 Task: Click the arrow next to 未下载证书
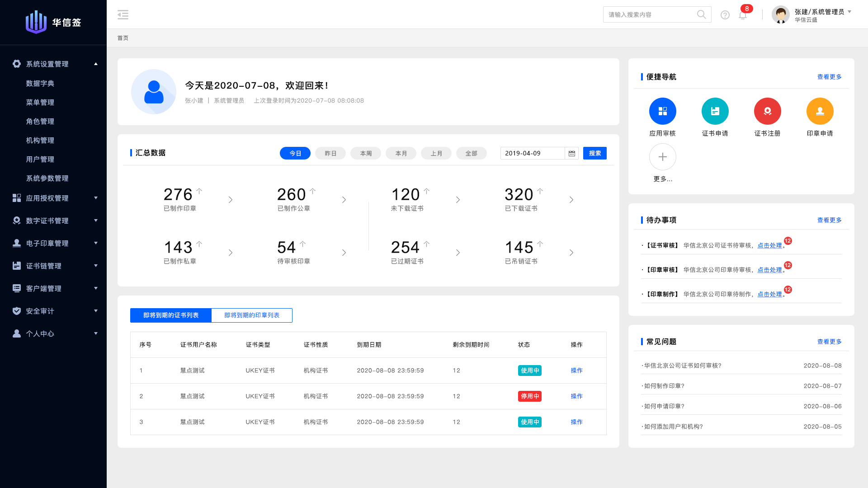458,200
